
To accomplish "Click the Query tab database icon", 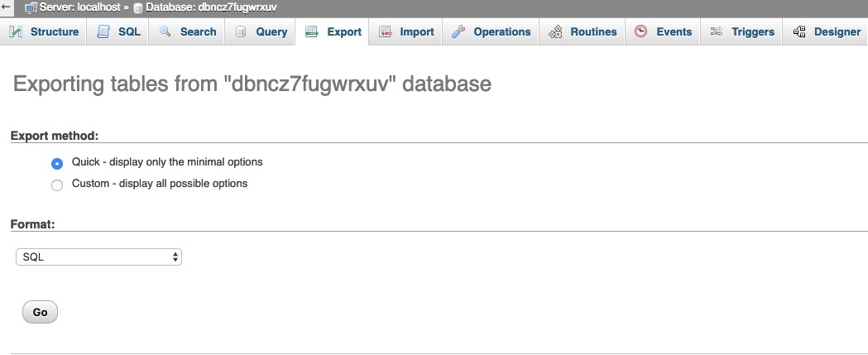I will coord(241,31).
